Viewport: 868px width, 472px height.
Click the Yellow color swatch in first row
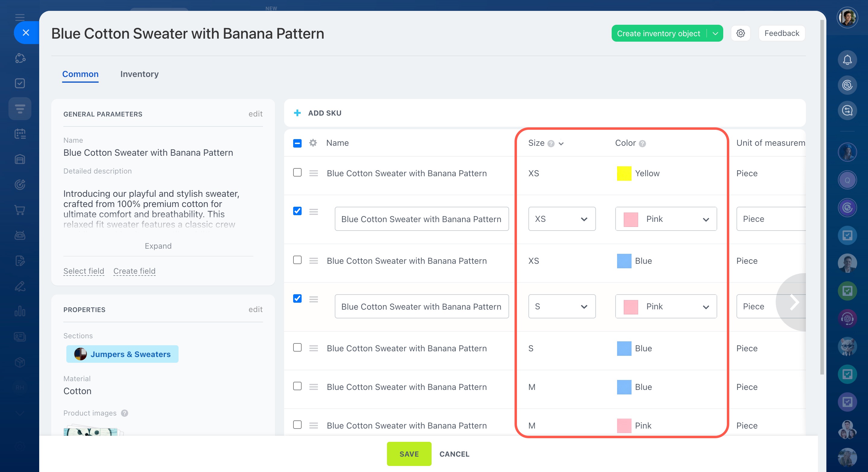pos(624,173)
